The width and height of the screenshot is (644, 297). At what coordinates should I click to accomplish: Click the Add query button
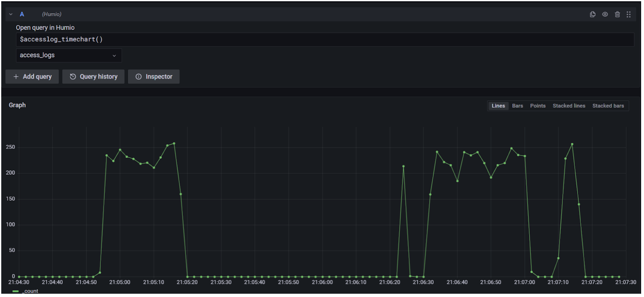[x=32, y=77]
